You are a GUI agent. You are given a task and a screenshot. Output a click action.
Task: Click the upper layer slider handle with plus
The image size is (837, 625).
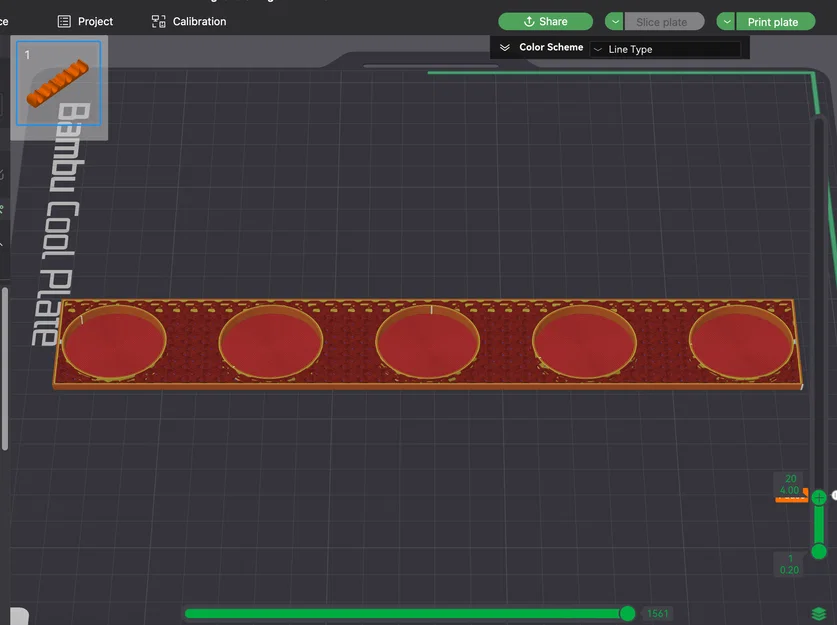point(819,498)
